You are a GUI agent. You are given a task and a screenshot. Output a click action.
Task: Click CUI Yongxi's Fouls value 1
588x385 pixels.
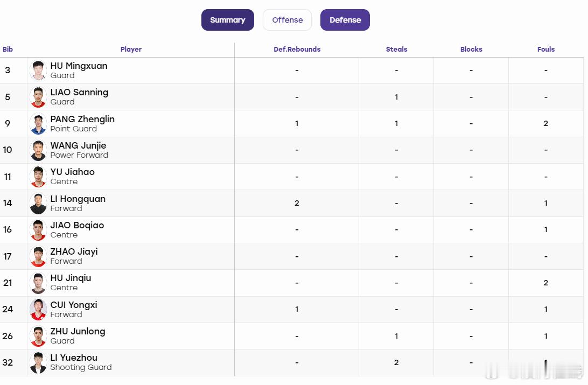click(545, 309)
